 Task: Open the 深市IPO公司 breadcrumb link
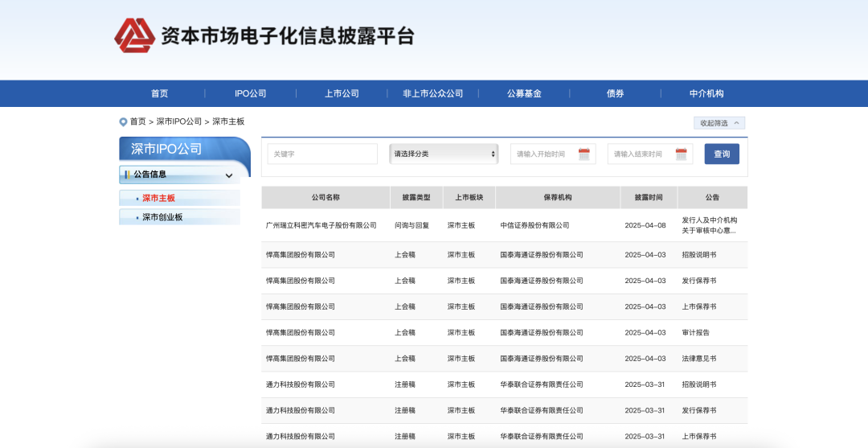[x=178, y=121]
